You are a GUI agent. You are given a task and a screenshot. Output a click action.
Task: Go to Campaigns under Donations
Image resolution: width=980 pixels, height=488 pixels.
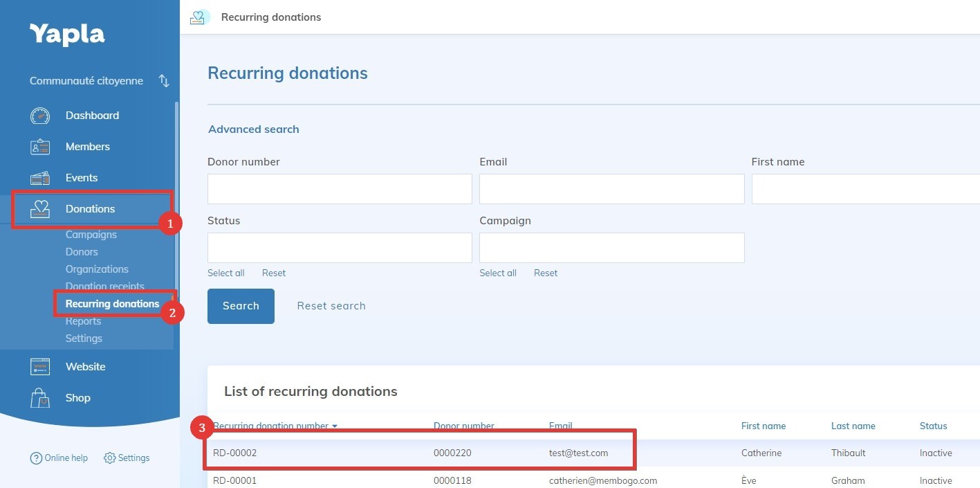point(91,235)
